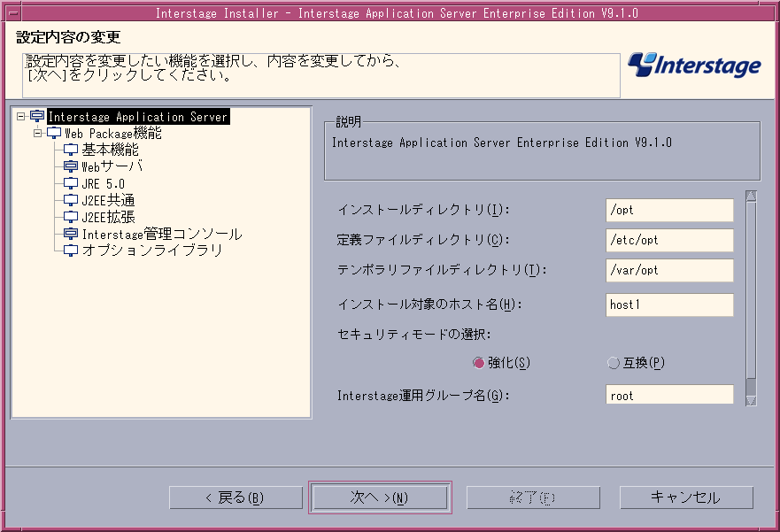Click the J2EE拡張 feature icon
The width and height of the screenshot is (780, 532).
pos(71,217)
